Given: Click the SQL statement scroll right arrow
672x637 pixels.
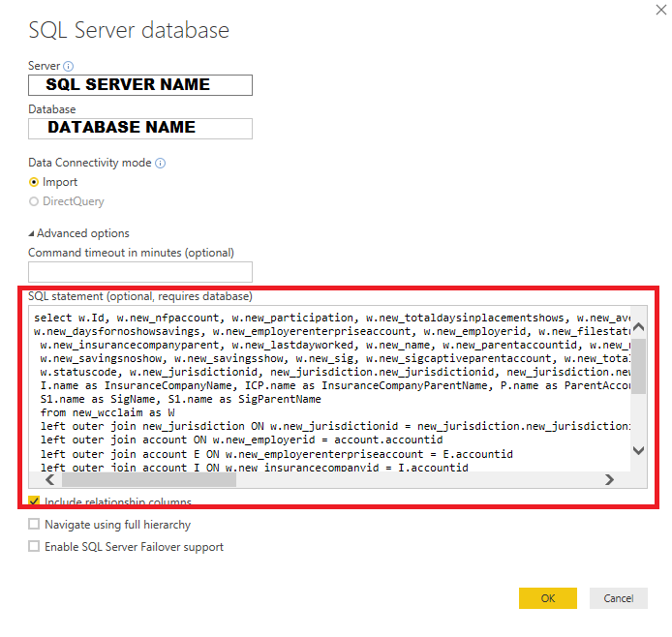Looking at the screenshot, I should pos(609,480).
